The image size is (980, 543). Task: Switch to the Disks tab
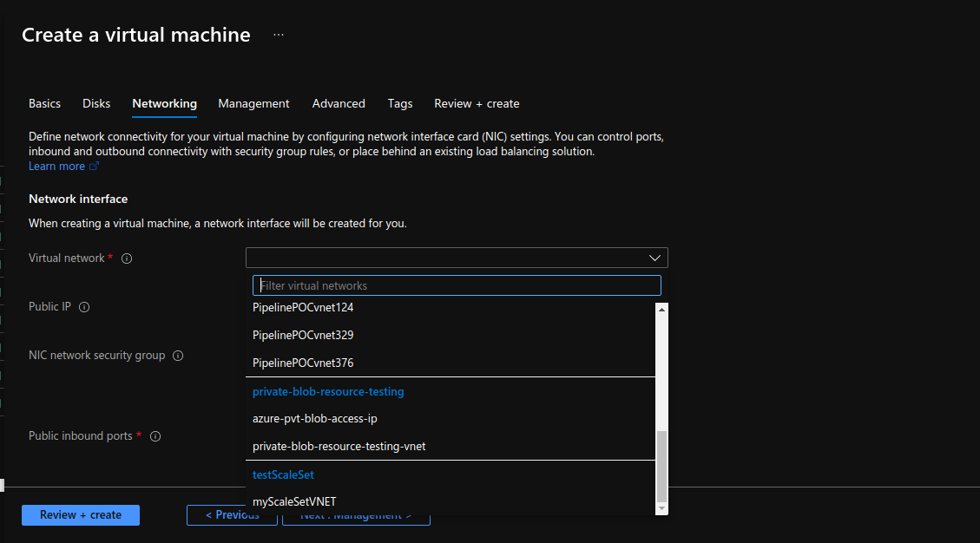tap(96, 104)
